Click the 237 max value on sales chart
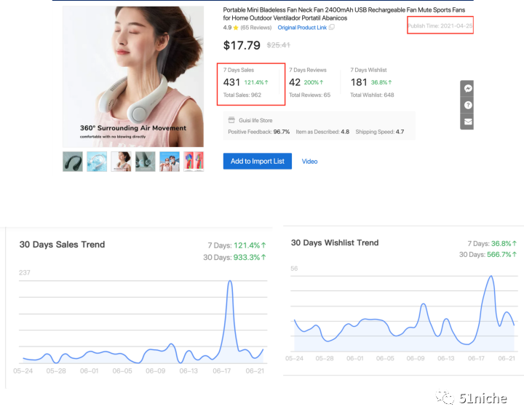This screenshot has width=524, height=420. (25, 273)
